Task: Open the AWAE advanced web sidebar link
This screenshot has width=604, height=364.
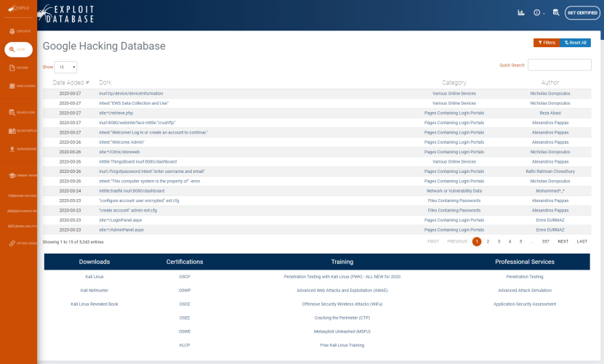Action: pos(22,211)
